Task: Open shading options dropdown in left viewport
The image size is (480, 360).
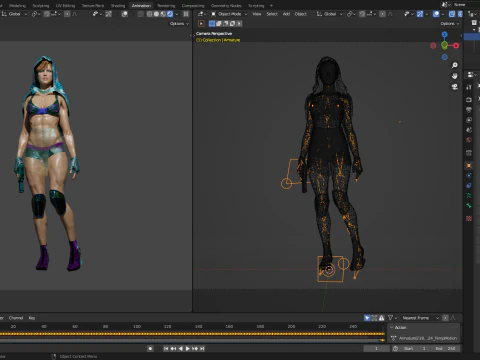Action: coord(177,14)
